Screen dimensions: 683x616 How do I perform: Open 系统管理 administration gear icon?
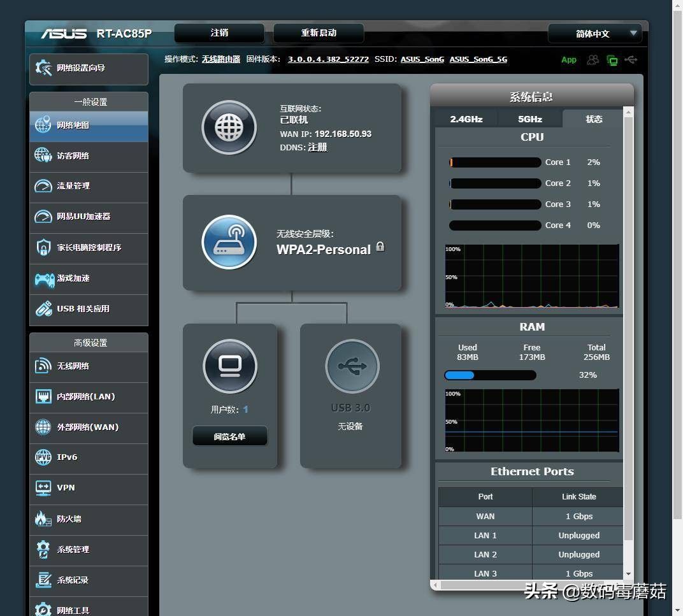(43, 549)
